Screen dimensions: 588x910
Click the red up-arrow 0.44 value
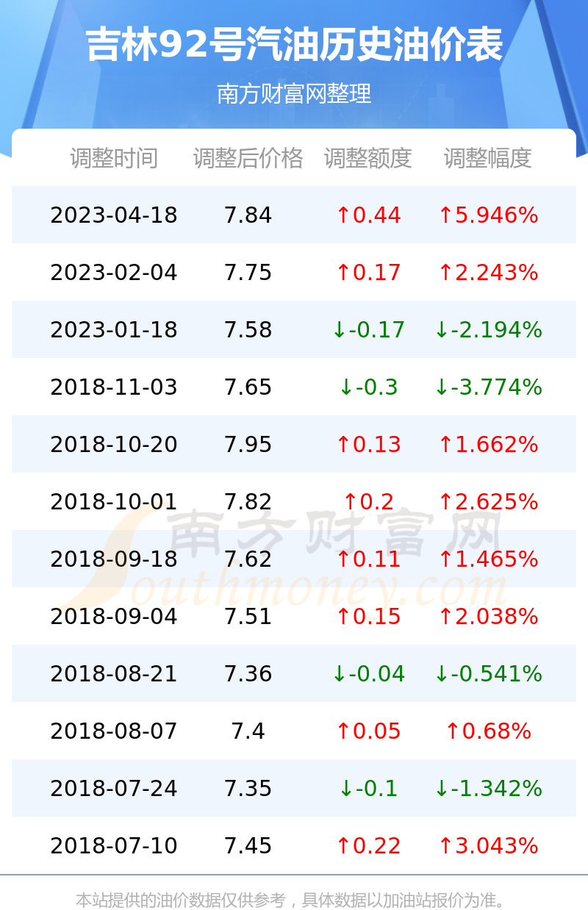click(x=368, y=215)
